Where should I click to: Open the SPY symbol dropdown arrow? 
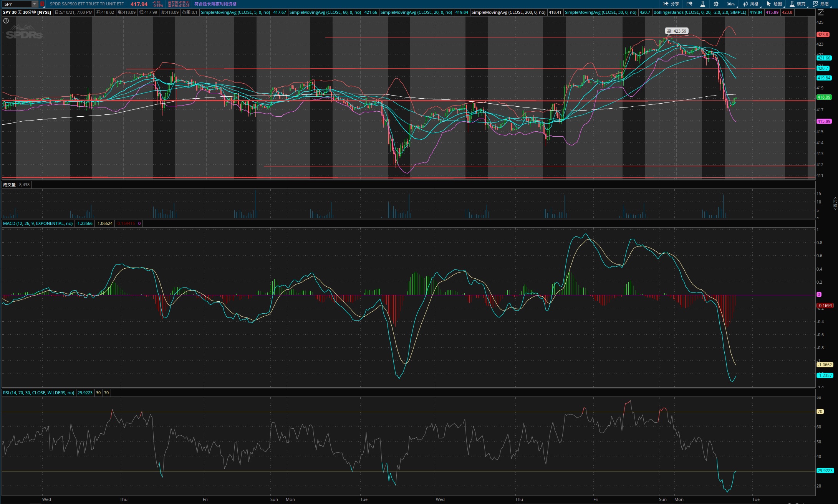pyautogui.click(x=35, y=4)
